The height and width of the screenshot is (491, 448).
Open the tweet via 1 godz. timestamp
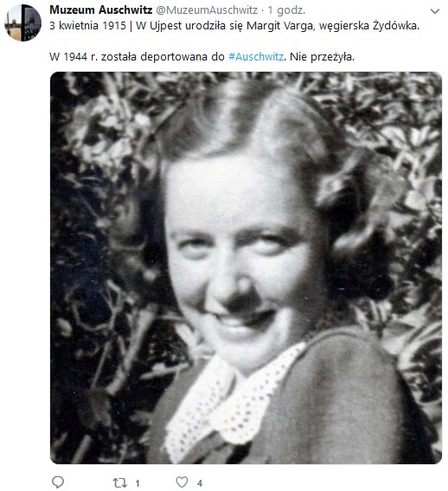pos(286,10)
